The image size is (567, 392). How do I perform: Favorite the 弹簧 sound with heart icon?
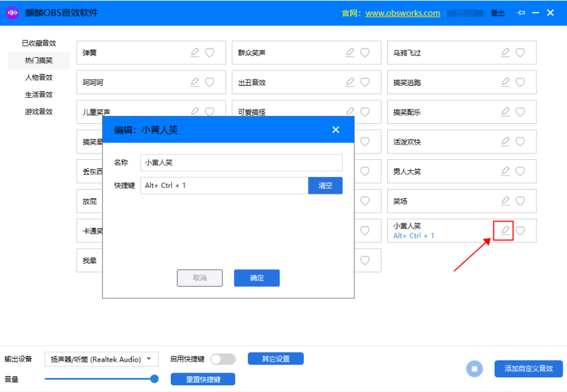tap(210, 53)
